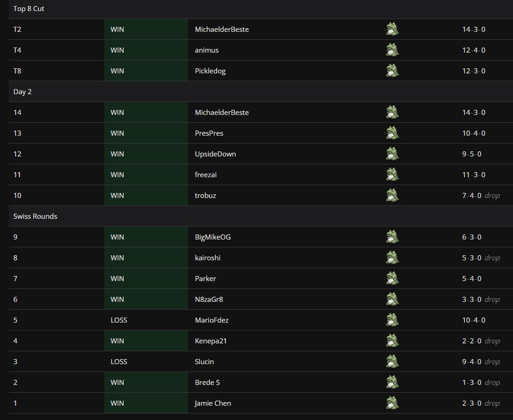
Task: Click the deck icon in the BigMikeOG row
Action: click(x=392, y=237)
